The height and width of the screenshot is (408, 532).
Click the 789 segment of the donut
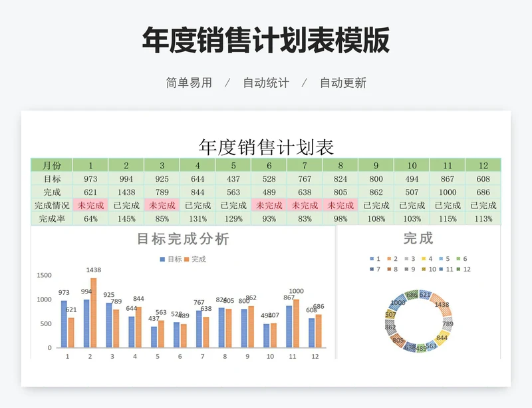pyautogui.click(x=448, y=323)
